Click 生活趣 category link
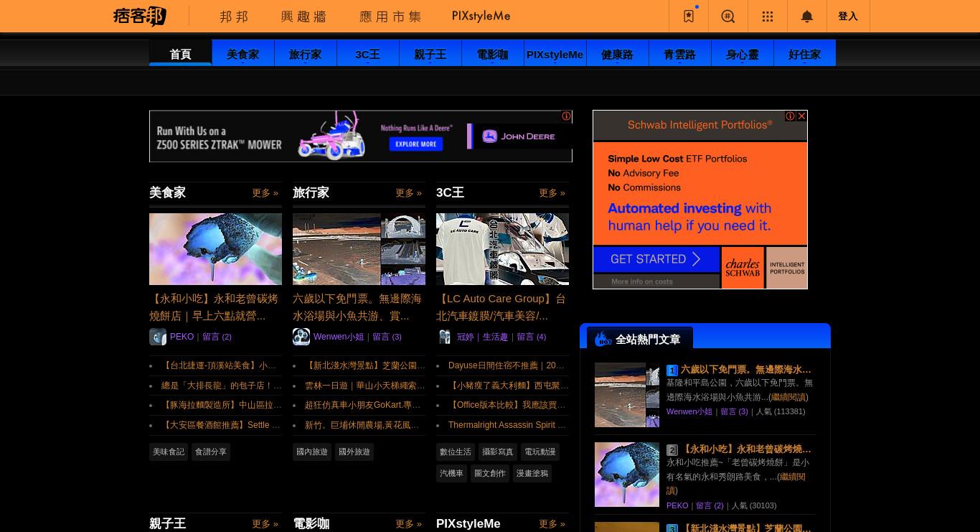 [x=495, y=337]
